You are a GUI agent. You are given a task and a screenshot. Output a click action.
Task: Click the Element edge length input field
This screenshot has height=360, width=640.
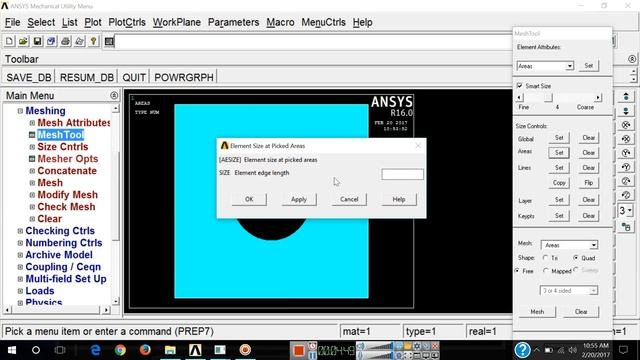(402, 174)
